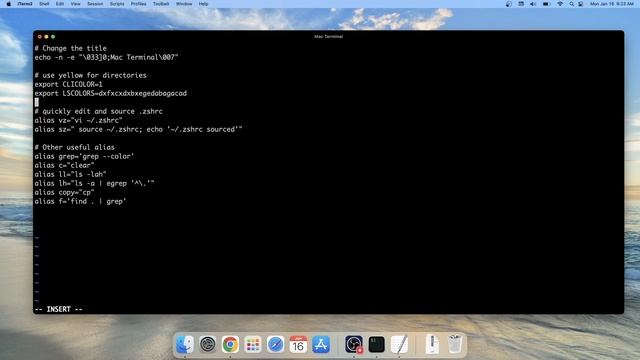
Task: Open the volume control in menu bar
Action: coord(533,4)
